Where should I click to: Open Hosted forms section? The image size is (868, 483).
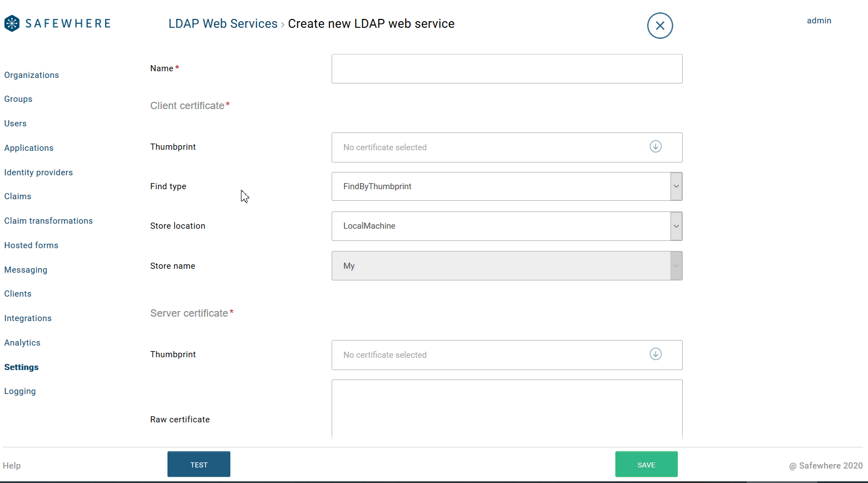click(31, 245)
